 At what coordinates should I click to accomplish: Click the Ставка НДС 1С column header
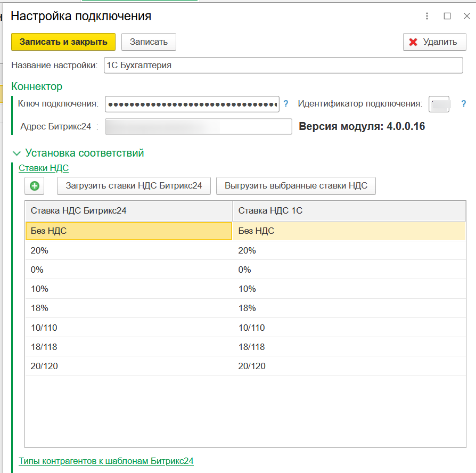[349, 211]
